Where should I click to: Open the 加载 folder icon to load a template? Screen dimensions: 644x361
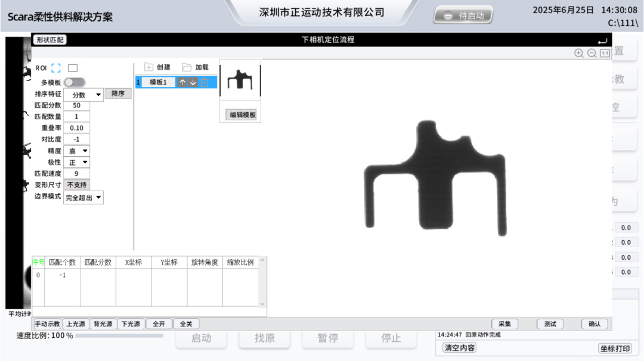click(187, 67)
